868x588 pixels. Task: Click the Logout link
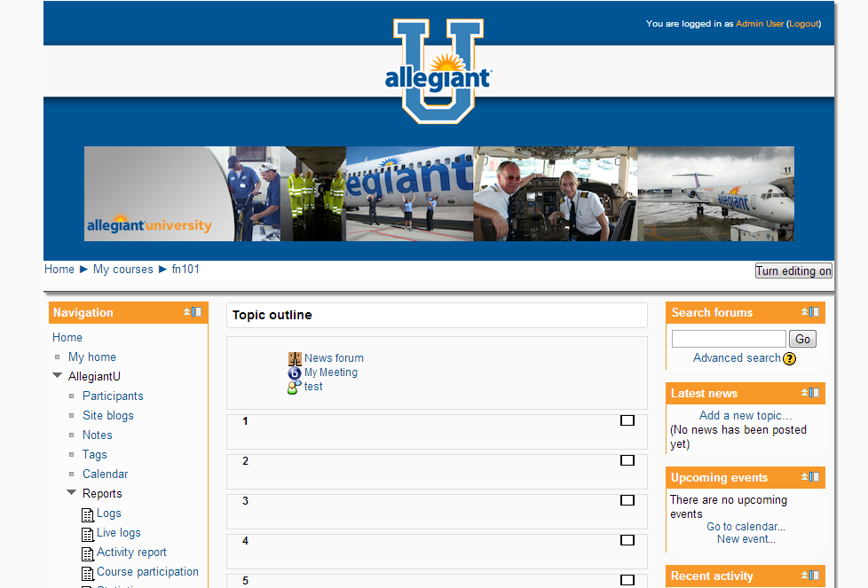pyautogui.click(x=803, y=24)
